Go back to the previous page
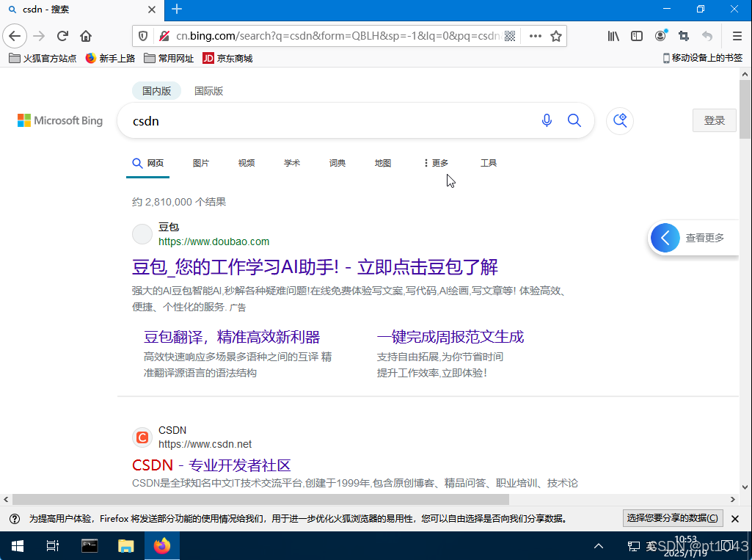 coord(15,36)
